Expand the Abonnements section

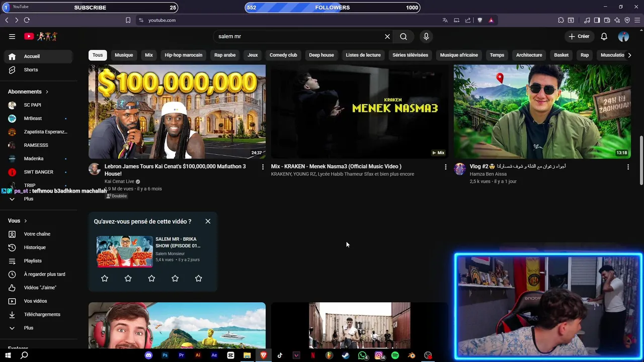pyautogui.click(x=28, y=92)
